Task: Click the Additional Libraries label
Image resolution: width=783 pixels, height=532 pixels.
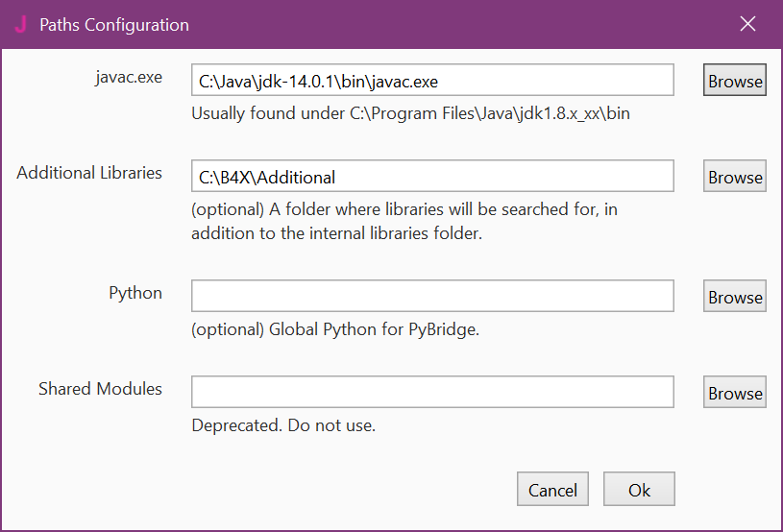Action: pyautogui.click(x=89, y=174)
